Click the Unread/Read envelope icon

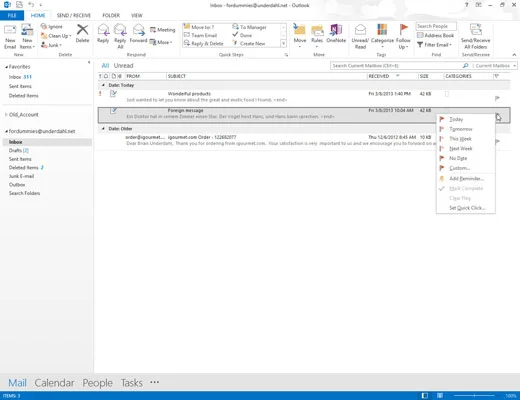point(360,30)
